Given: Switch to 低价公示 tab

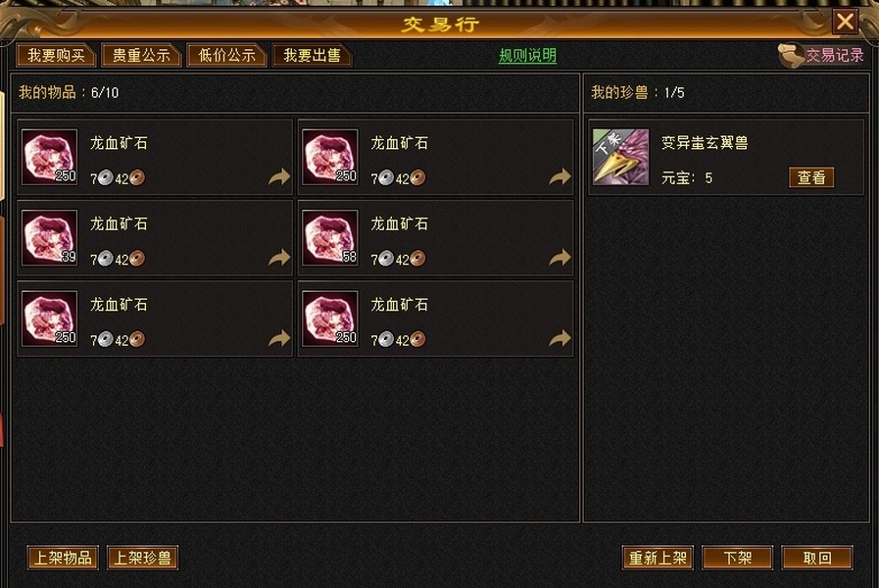Looking at the screenshot, I should click(226, 56).
